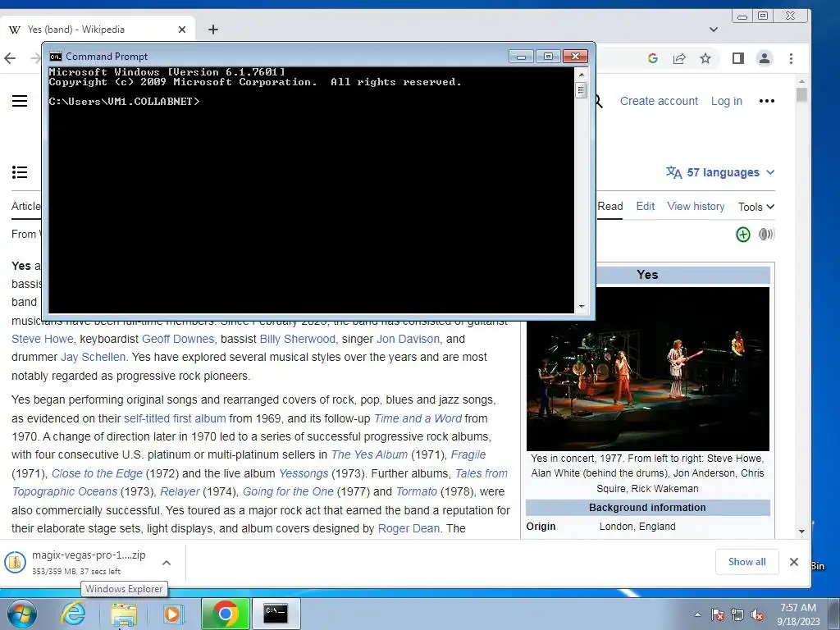Toggle Chrome side panel icon
Viewport: 840px width, 630px height.
(x=738, y=58)
